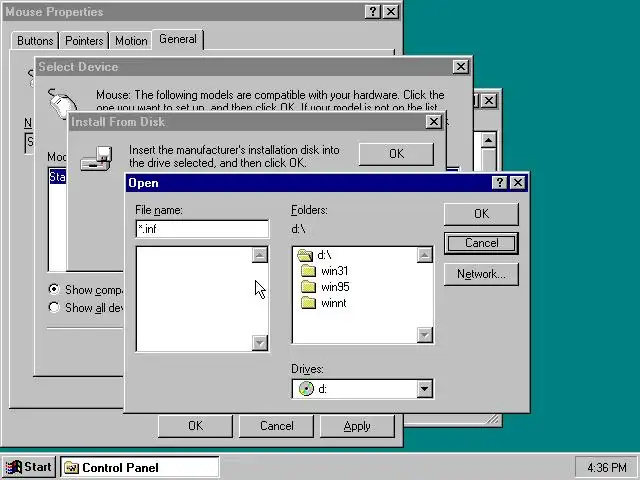
Task: Click the open folder icon beside d:\
Action: click(x=305, y=255)
